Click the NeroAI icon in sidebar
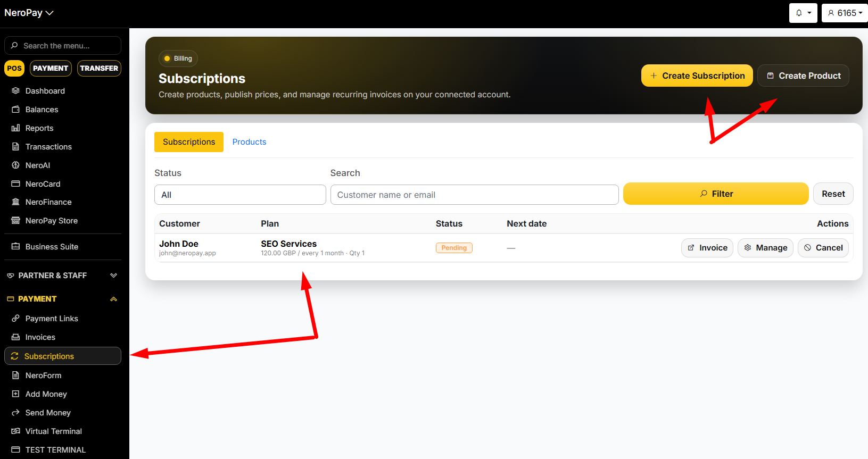The width and height of the screenshot is (868, 459). click(15, 165)
